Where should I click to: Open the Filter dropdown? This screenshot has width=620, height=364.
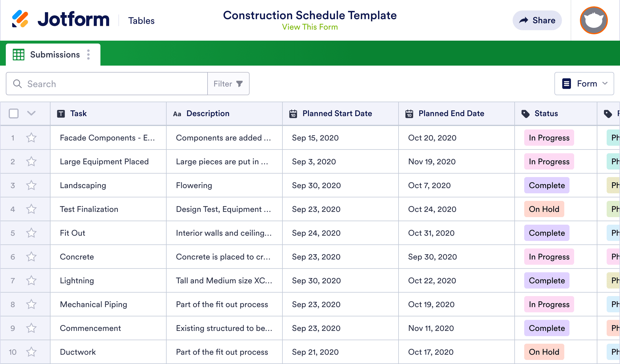coord(228,84)
